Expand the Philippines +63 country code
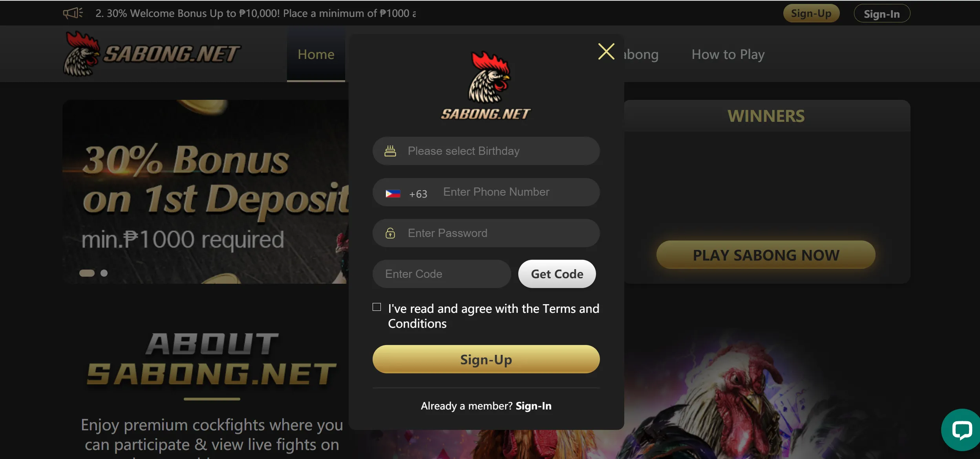The width and height of the screenshot is (980, 459). (x=404, y=192)
